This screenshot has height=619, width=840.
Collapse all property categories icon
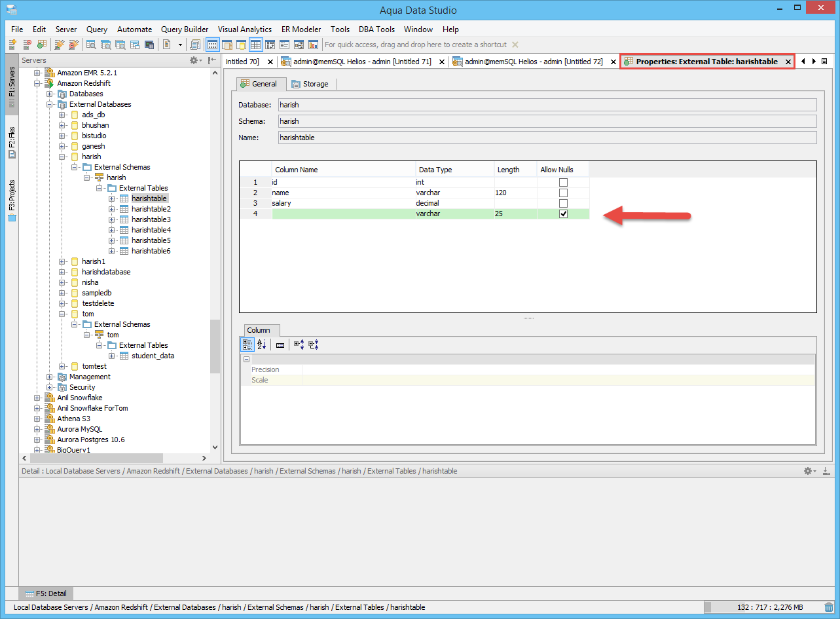coord(313,345)
